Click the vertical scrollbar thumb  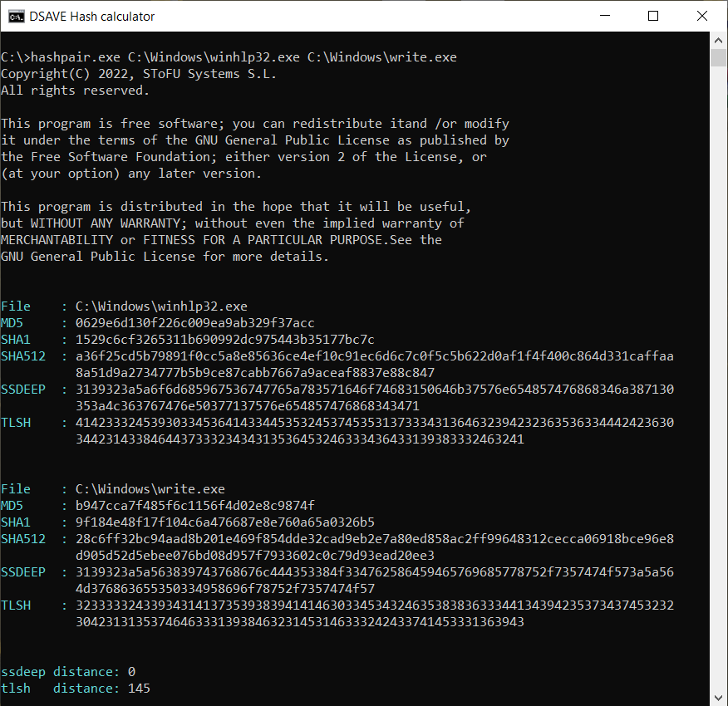(719, 57)
